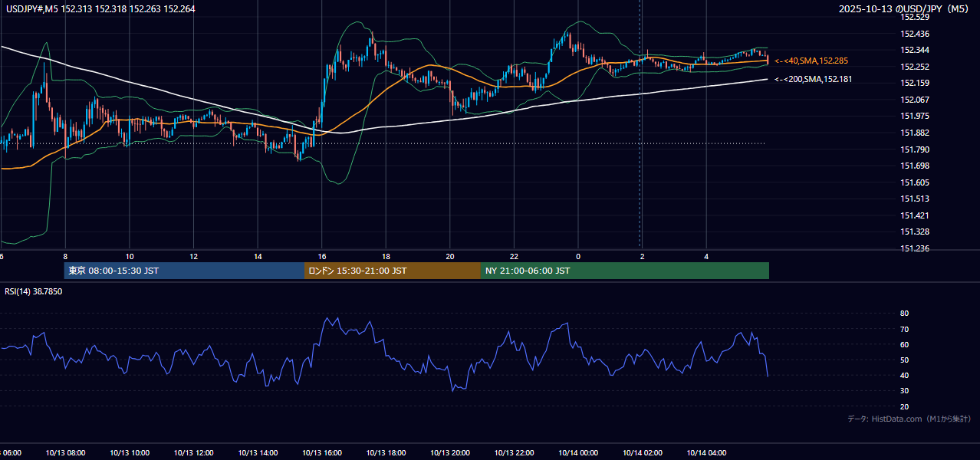This screenshot has width=980, height=460.
Task: Click the 152.252 price axis label
Action: coord(915,67)
